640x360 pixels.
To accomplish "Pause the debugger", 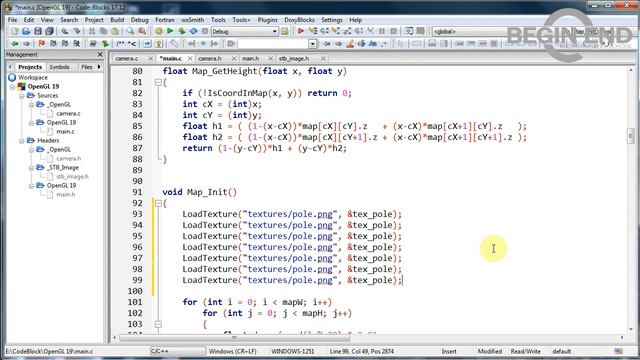I will (x=382, y=31).
